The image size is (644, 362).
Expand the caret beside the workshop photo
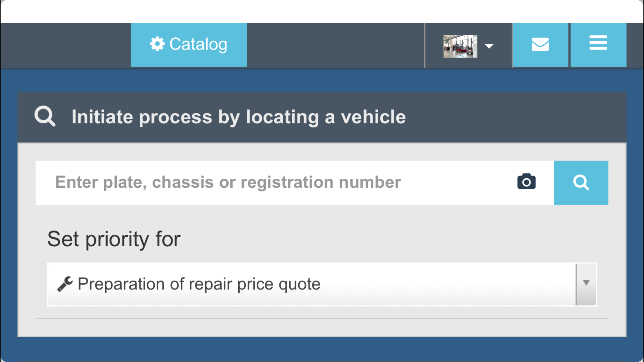point(489,46)
